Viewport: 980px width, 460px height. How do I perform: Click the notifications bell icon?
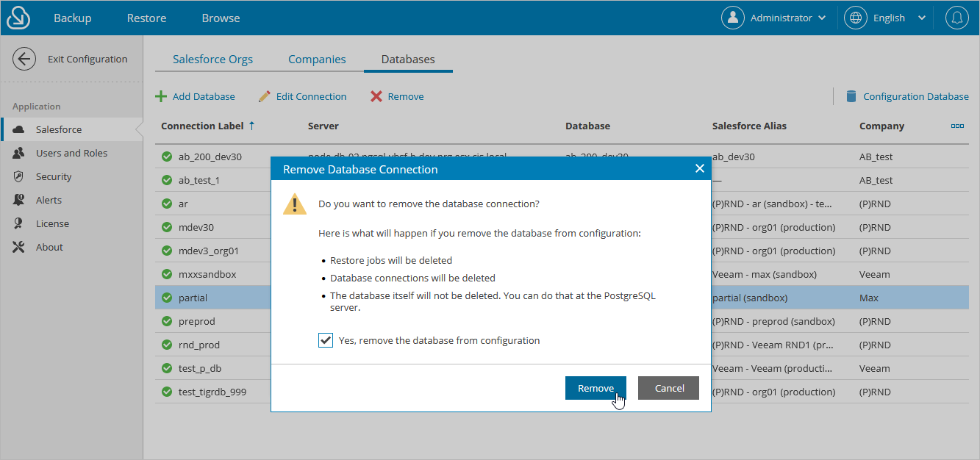pyautogui.click(x=956, y=18)
